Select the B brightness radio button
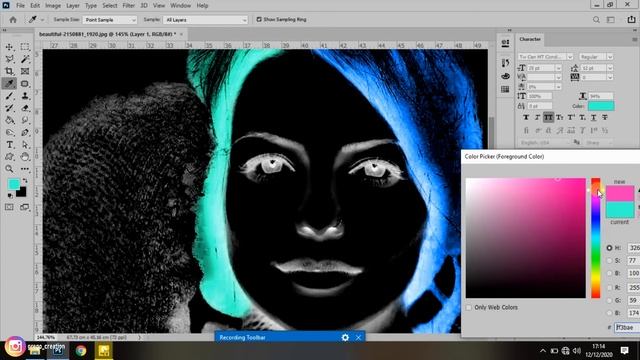 point(609,273)
